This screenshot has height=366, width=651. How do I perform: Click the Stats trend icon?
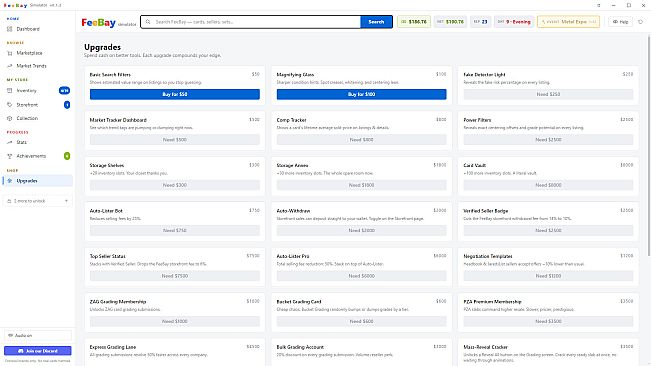pyautogui.click(x=10, y=142)
